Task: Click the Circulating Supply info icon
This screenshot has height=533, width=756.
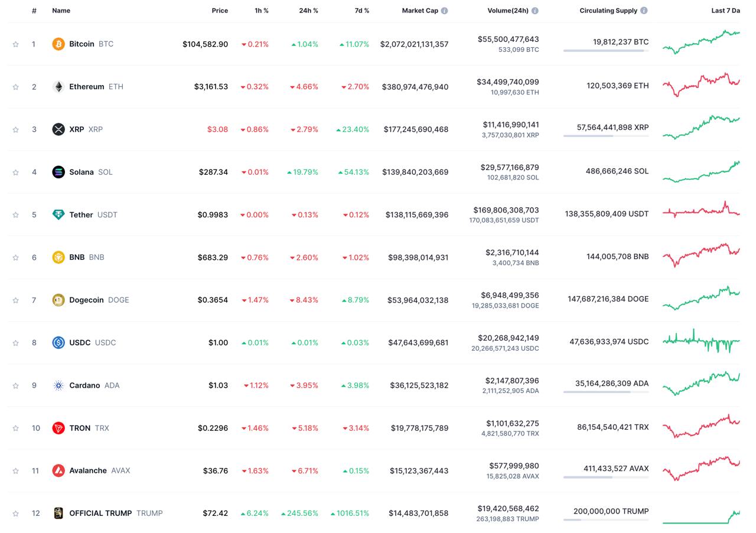Action: coord(644,11)
